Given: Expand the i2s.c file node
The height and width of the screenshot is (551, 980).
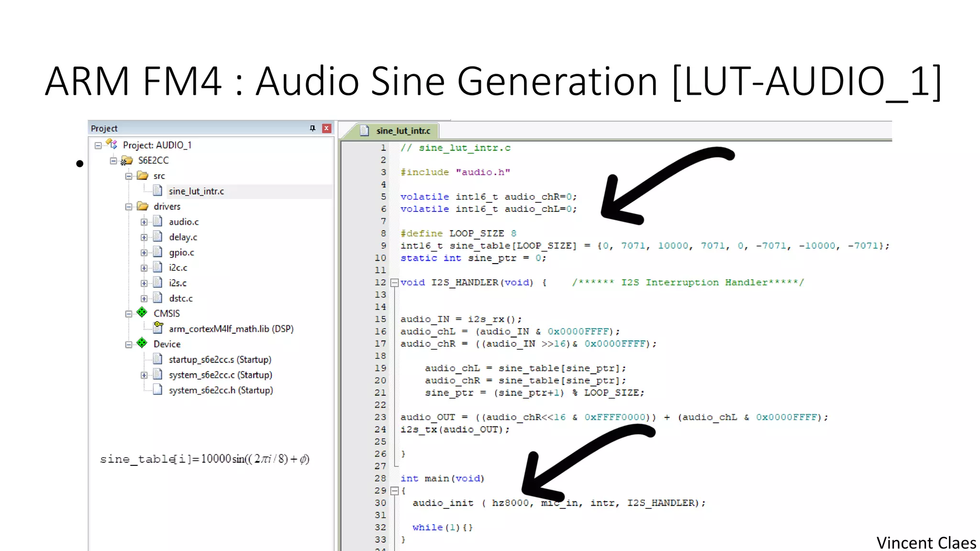Looking at the screenshot, I should [x=144, y=283].
